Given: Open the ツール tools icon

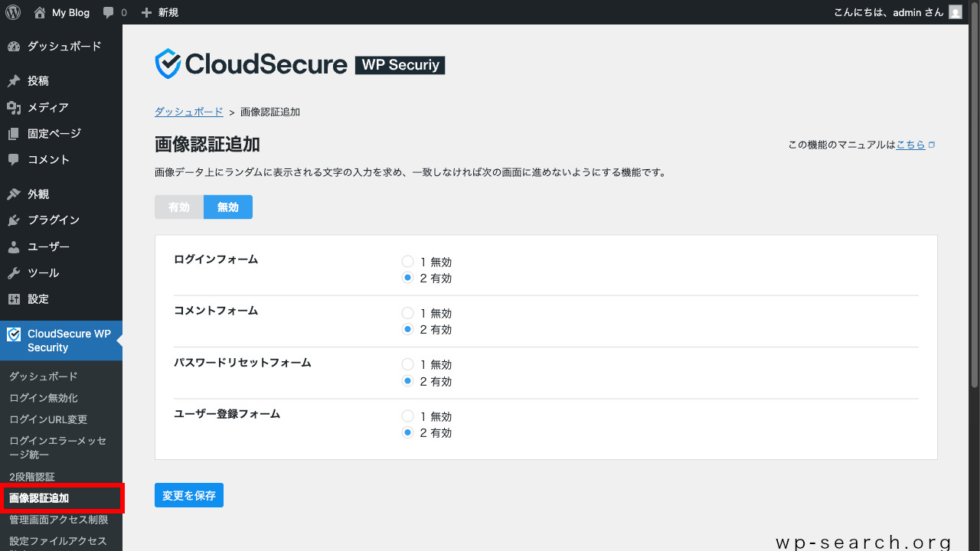Looking at the screenshot, I should [16, 272].
